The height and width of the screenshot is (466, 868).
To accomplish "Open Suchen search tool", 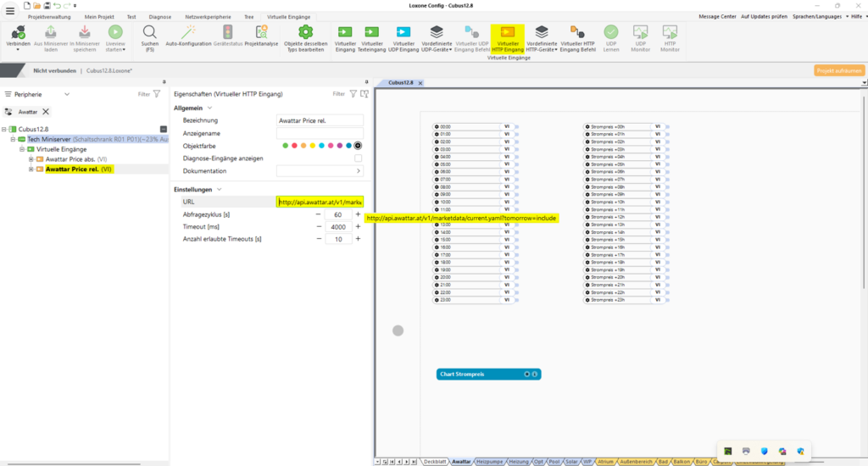I will click(149, 32).
